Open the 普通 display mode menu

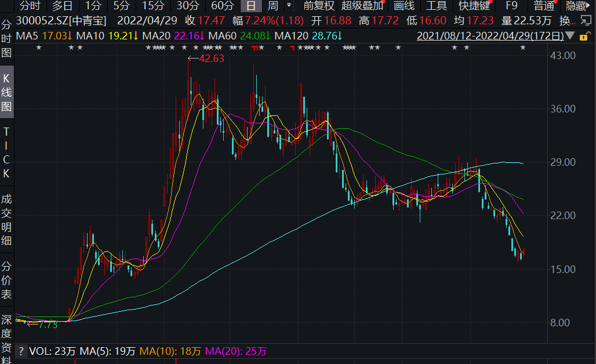click(544, 6)
